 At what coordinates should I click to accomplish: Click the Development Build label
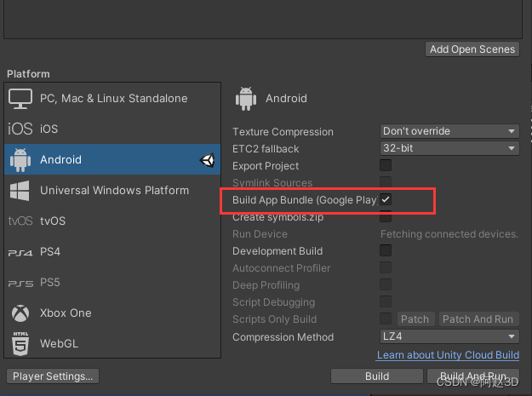[x=277, y=250]
